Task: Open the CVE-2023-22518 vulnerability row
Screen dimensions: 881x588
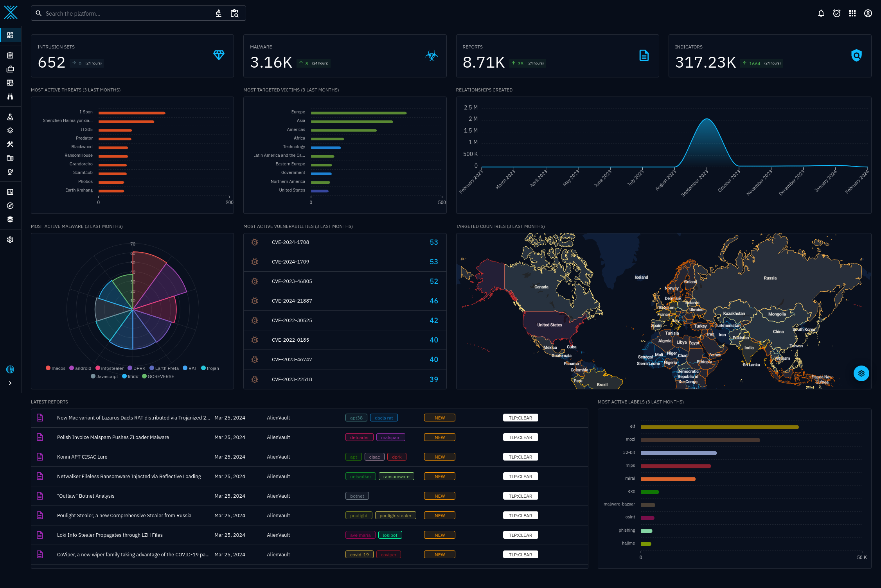Action: 345,379
